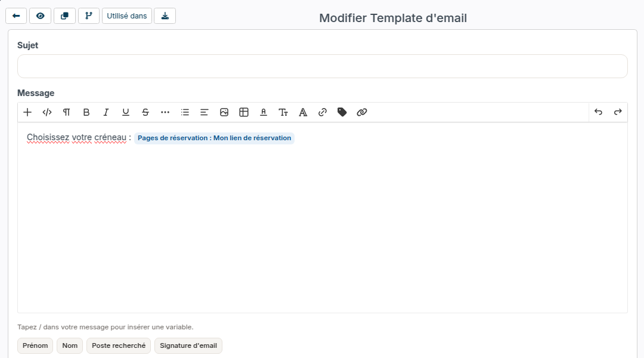The width and height of the screenshot is (644, 358).
Task: Open font size icon
Action: click(x=283, y=112)
